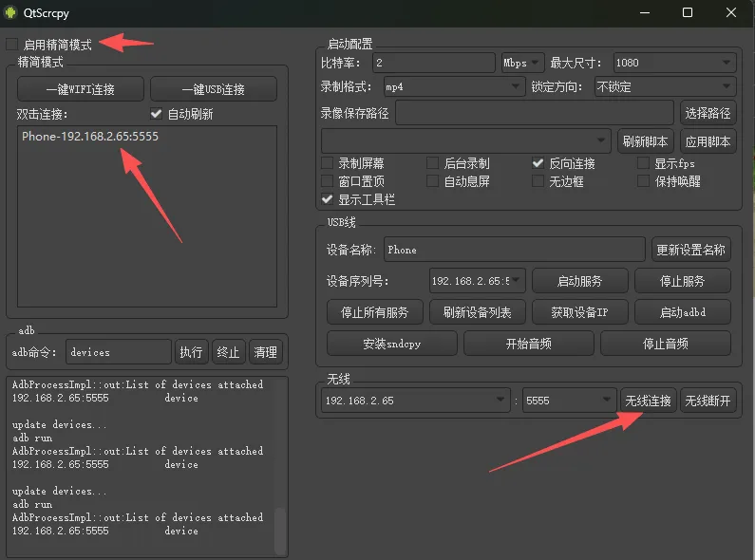Click the 启动服务 button

pos(579,281)
